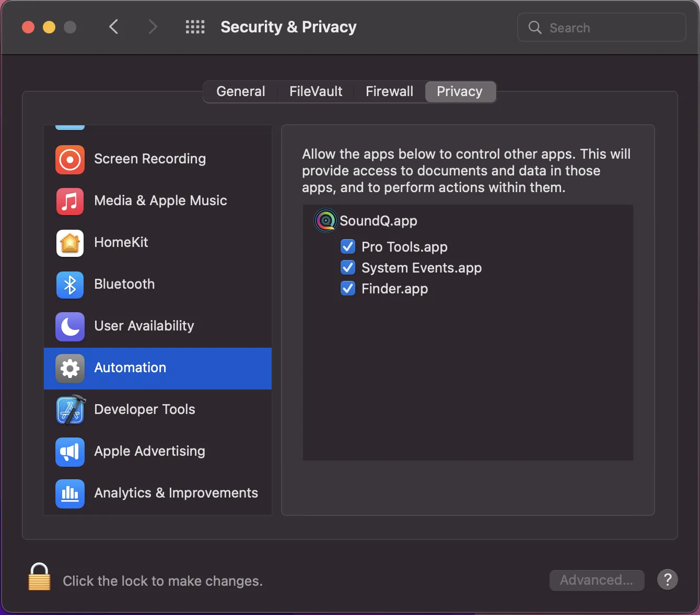Click the lock icon to make changes
The width and height of the screenshot is (700, 615).
click(39, 576)
